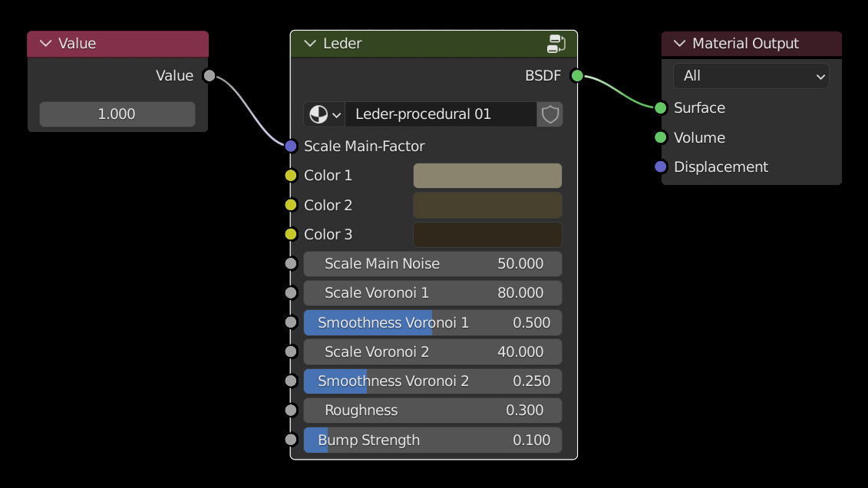Click the Leder-procedural 01 name field

coord(440,114)
